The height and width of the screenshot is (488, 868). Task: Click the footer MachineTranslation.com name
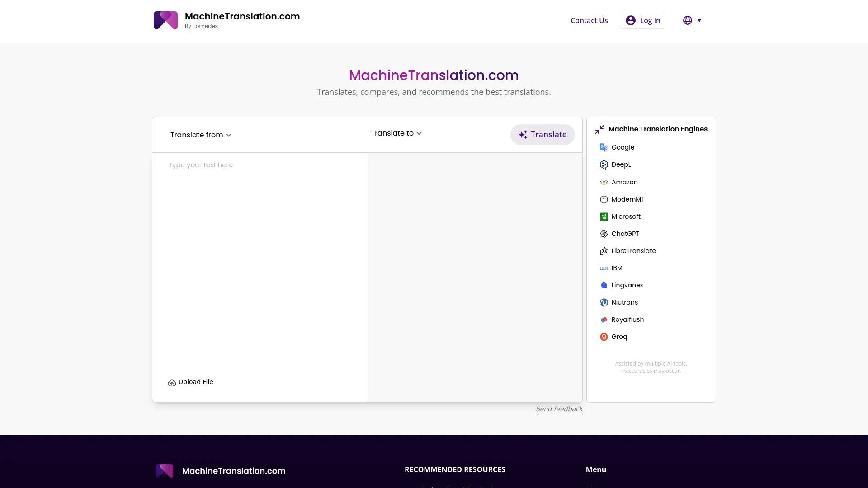point(234,471)
